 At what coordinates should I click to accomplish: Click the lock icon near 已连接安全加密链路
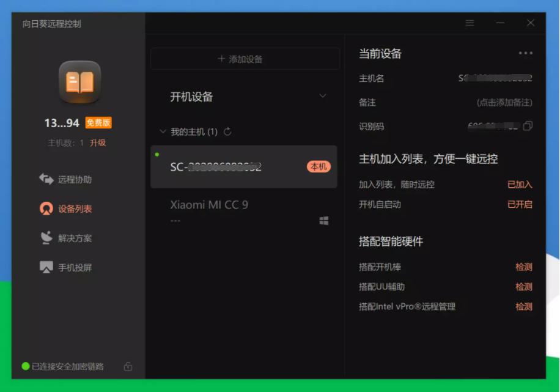[x=127, y=366]
